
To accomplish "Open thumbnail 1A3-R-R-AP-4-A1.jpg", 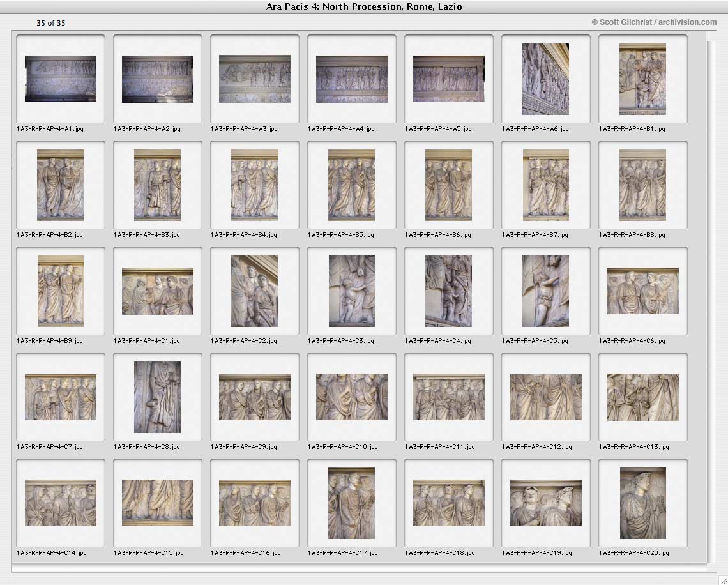I will 61,79.
